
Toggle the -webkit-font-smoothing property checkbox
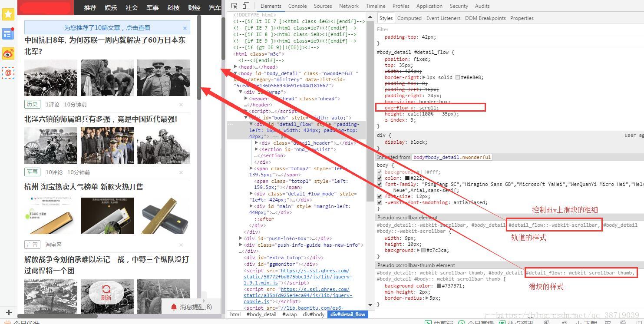tap(380, 202)
